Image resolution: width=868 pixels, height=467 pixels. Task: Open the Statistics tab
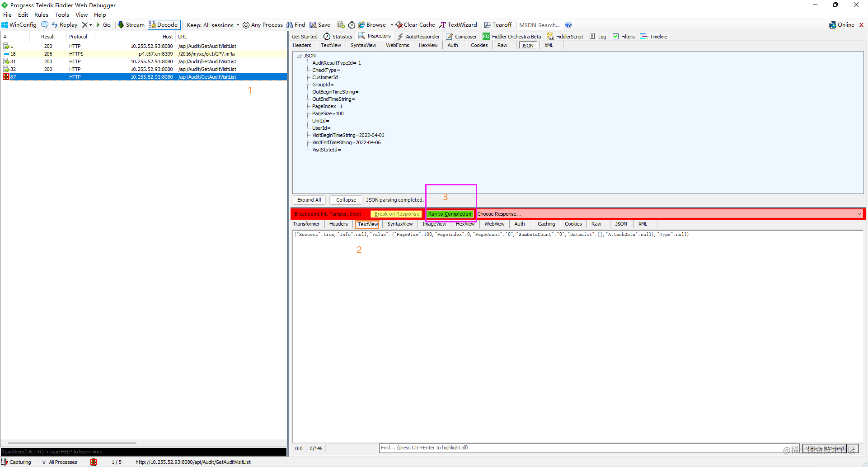coord(338,37)
